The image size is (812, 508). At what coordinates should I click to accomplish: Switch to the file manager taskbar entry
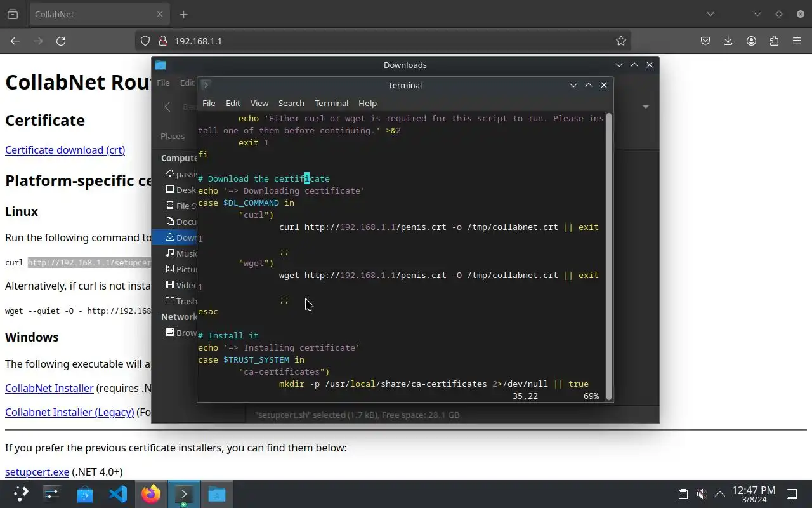[x=217, y=494]
